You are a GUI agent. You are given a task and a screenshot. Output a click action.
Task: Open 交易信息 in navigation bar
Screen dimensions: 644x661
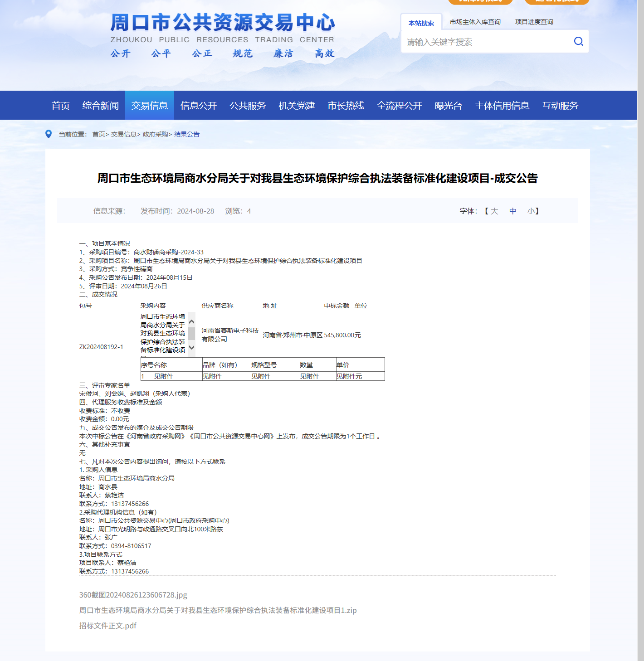coord(149,106)
